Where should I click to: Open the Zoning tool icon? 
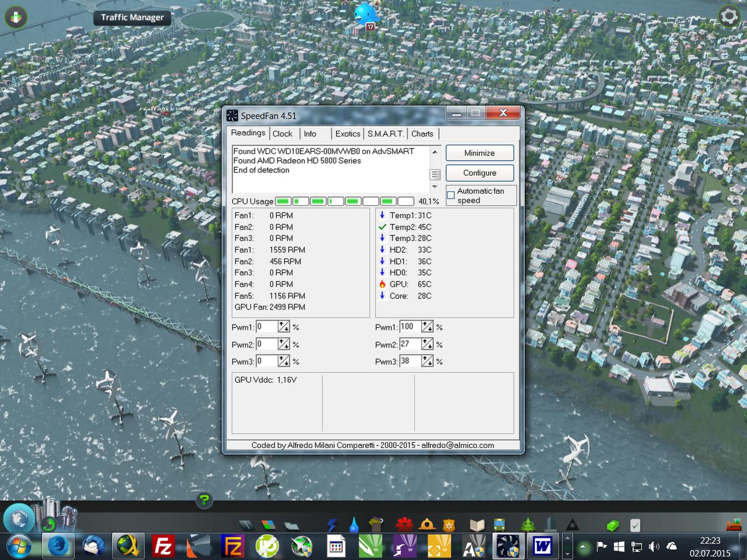point(269,524)
